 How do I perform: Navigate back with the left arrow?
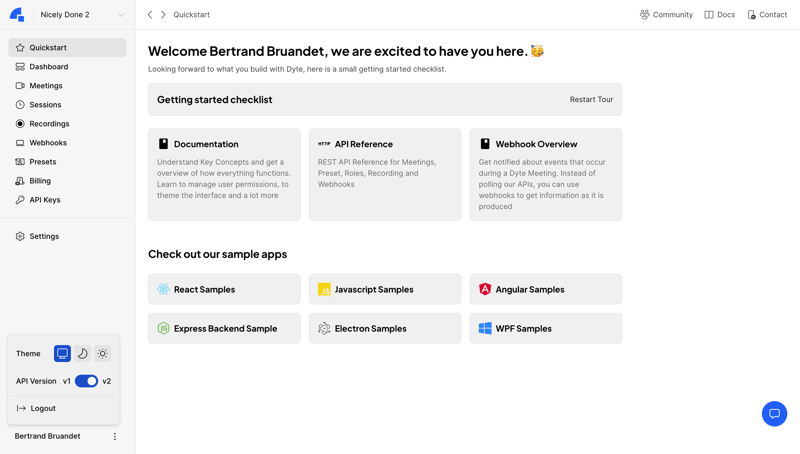150,15
